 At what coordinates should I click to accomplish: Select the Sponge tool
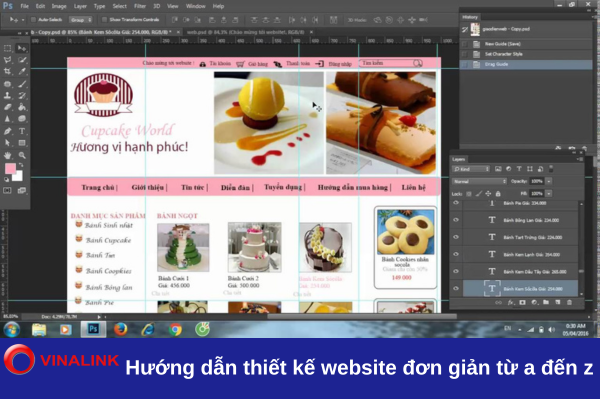pos(22,119)
